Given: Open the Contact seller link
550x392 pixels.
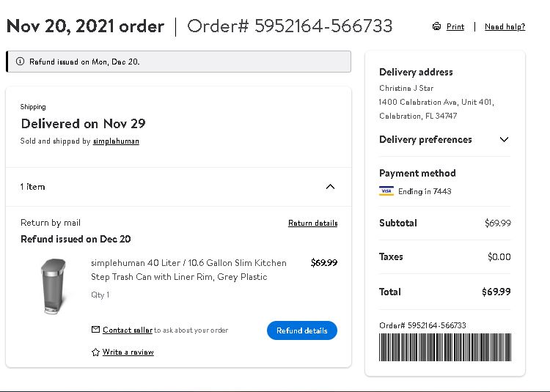Looking at the screenshot, I should 128,330.
